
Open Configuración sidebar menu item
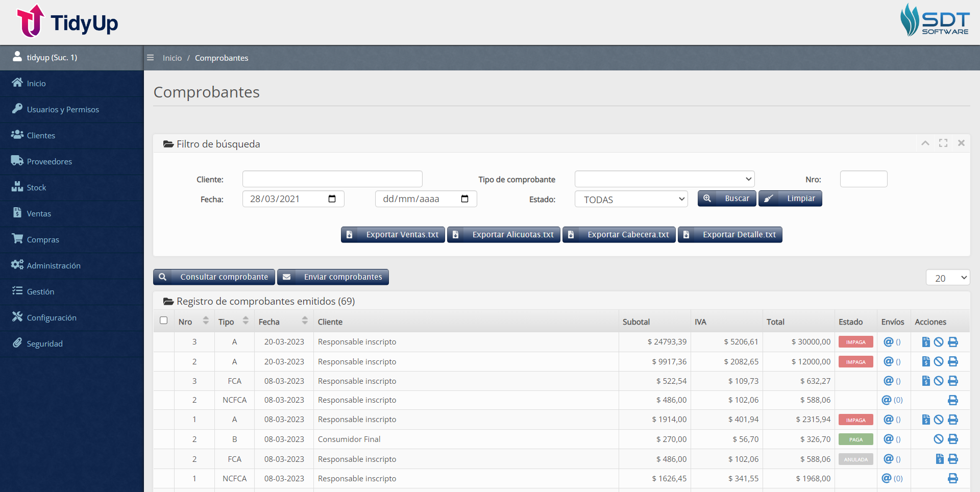tap(71, 317)
